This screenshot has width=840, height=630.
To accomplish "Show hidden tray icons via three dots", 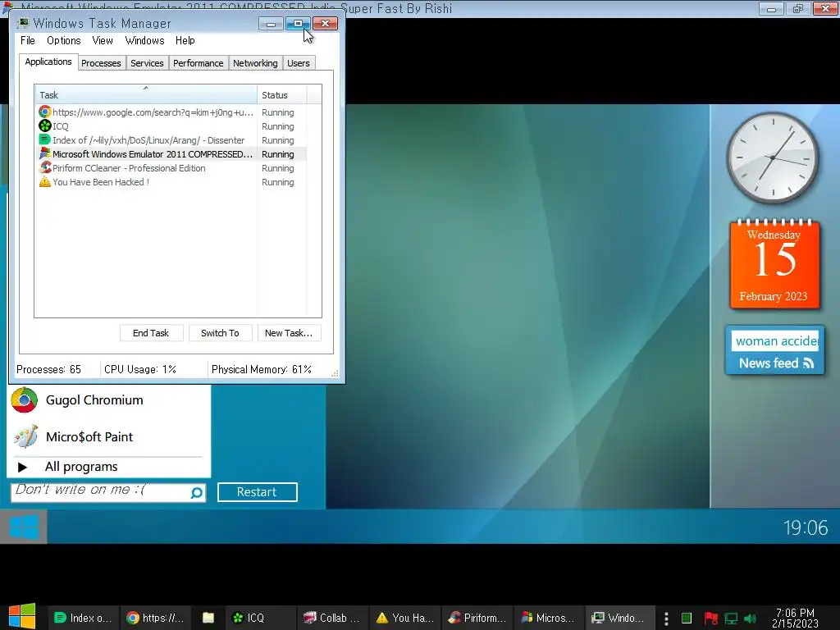I will tap(666, 619).
